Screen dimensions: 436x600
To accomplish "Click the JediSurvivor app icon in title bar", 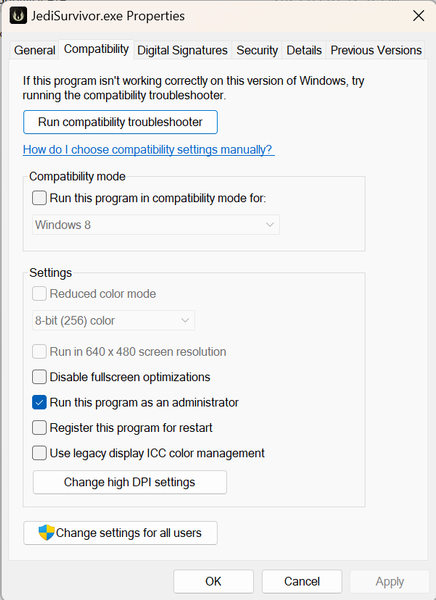I will pos(18,16).
